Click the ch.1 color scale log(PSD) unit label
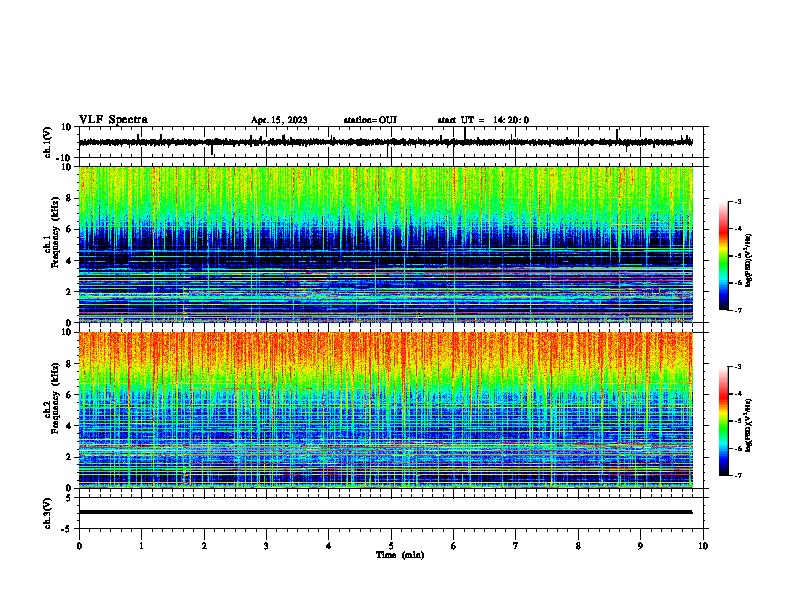 click(x=748, y=260)
